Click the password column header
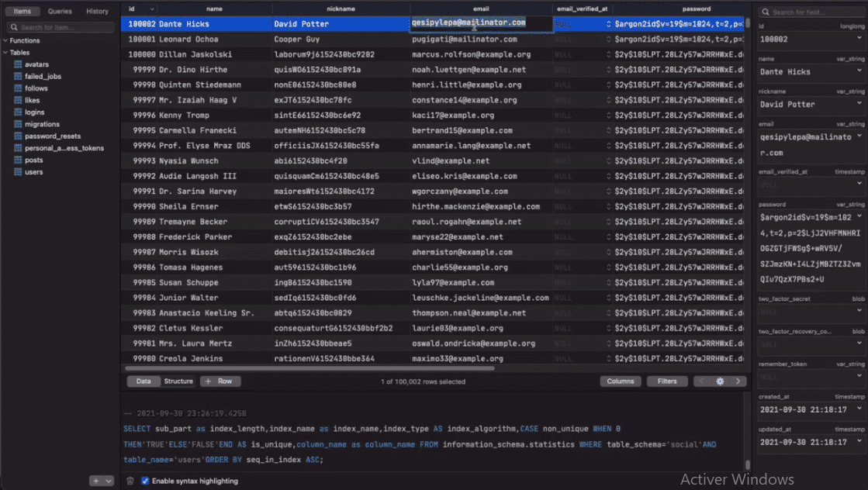The image size is (868, 490). [697, 9]
